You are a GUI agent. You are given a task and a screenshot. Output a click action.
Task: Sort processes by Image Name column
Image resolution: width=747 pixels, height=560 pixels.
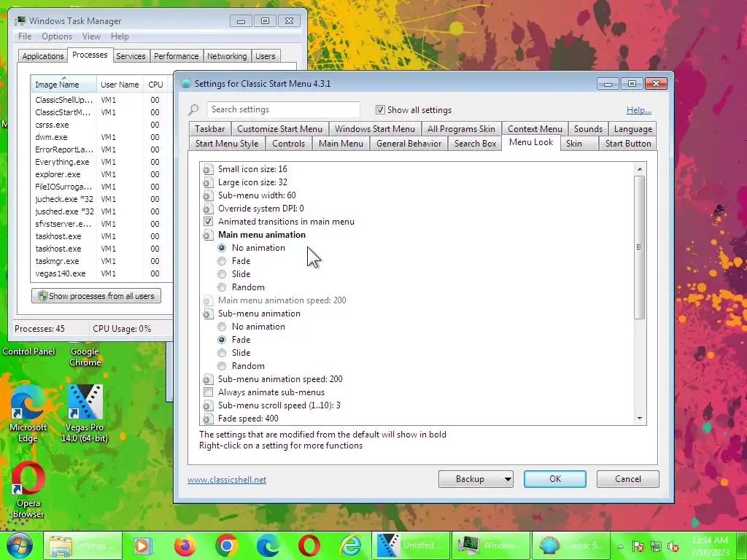[x=63, y=85]
